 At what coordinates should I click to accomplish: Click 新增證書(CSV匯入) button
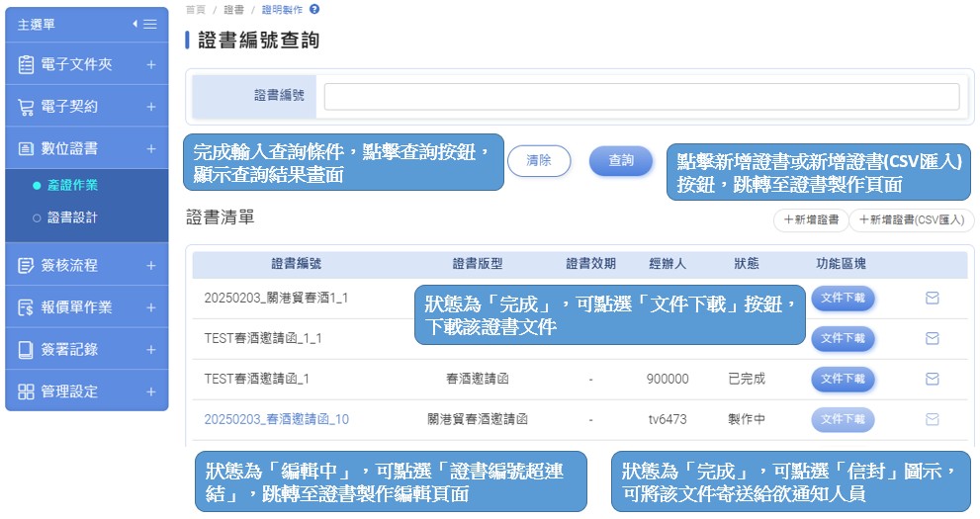pos(911,219)
